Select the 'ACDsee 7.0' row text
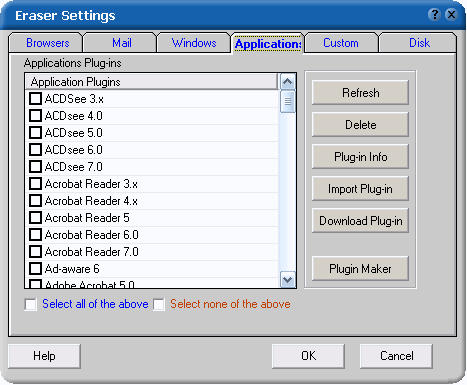 [x=73, y=167]
